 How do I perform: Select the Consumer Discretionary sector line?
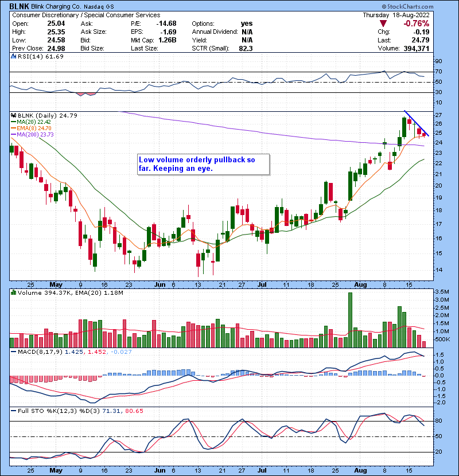[x=86, y=15]
